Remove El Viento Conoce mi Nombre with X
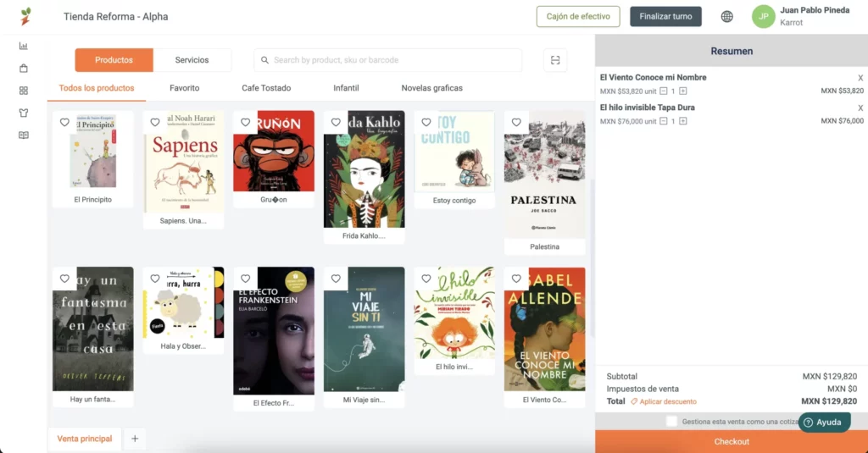The width and height of the screenshot is (868, 453). click(x=860, y=78)
